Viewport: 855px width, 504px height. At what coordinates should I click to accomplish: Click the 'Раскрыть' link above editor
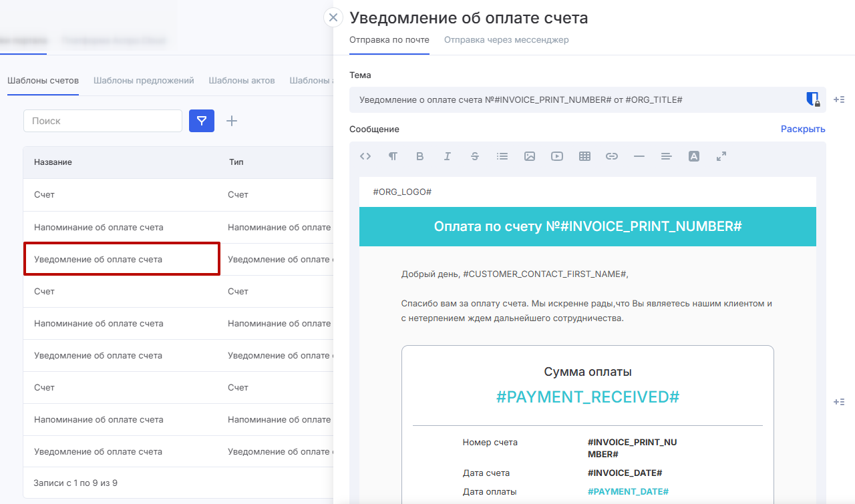803,130
